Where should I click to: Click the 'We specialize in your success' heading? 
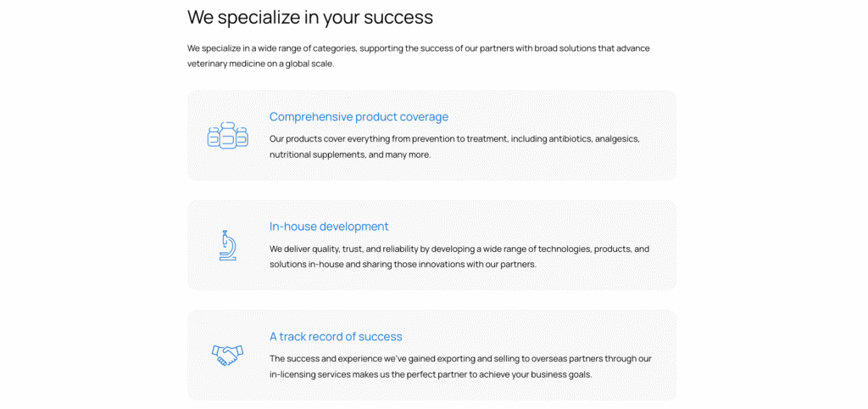coord(310,17)
